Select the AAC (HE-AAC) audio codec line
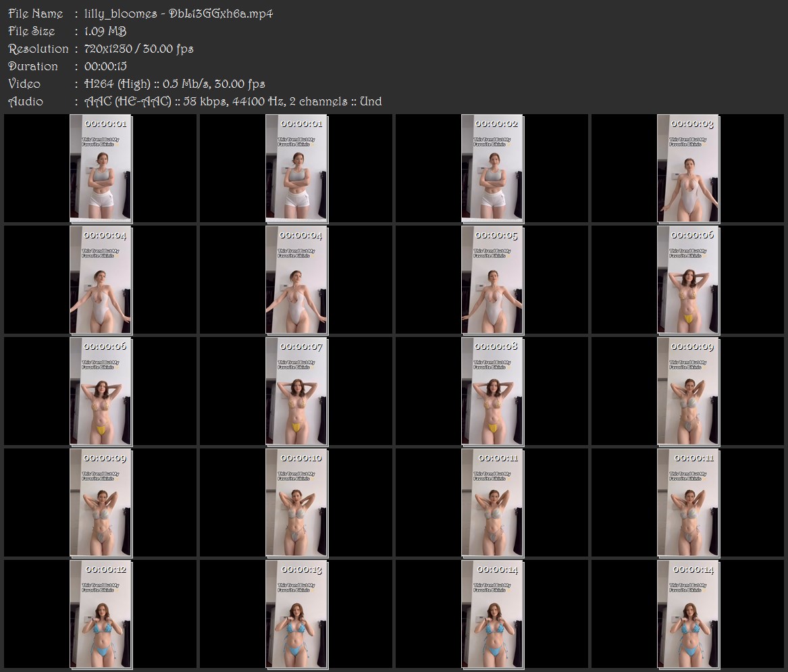The width and height of the screenshot is (788, 672). coord(233,101)
